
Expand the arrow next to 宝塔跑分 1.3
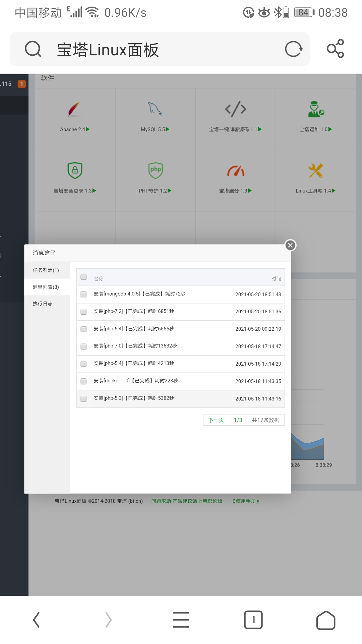250,191
